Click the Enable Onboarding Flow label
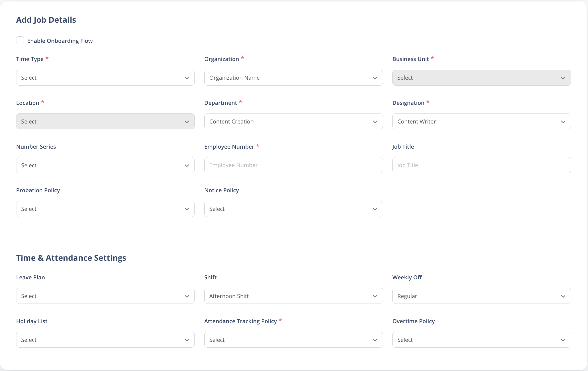Screen dimensions: 588x371 (60, 41)
